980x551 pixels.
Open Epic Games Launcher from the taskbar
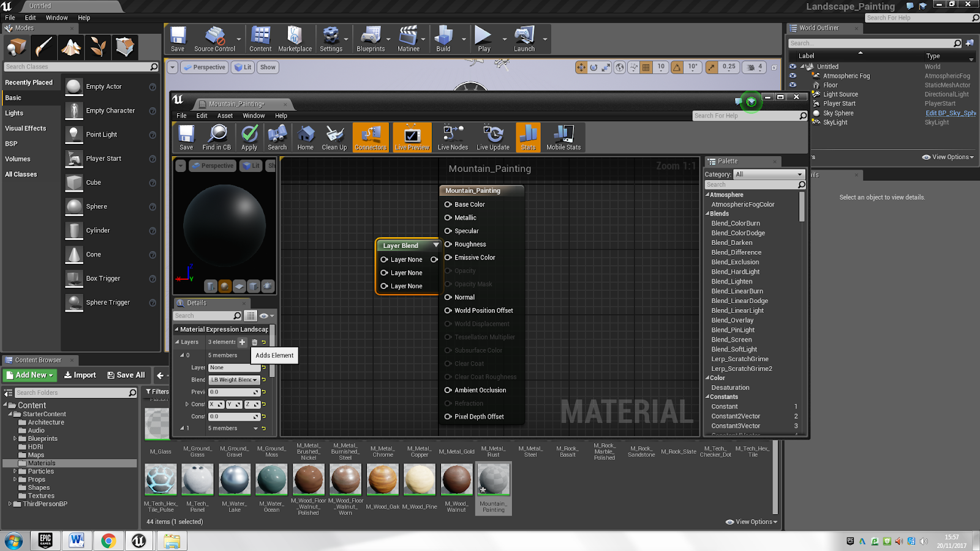45,541
